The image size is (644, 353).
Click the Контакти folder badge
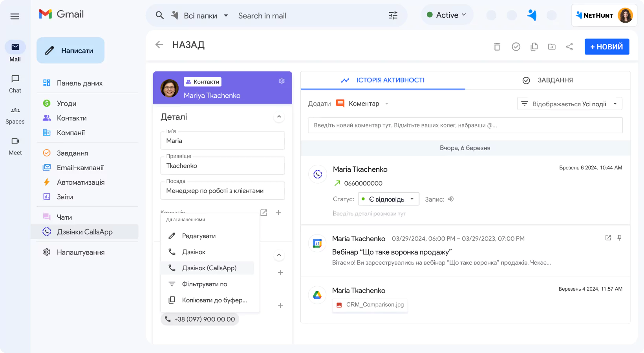203,82
